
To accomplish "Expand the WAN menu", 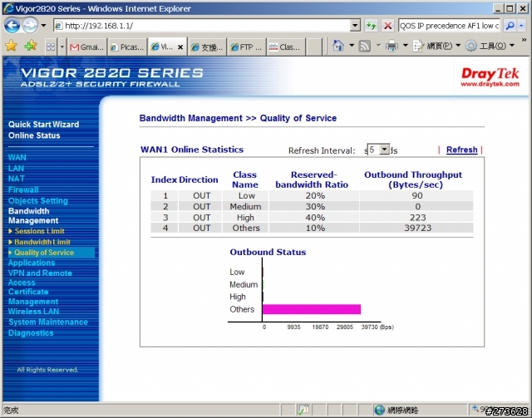I will (x=17, y=157).
